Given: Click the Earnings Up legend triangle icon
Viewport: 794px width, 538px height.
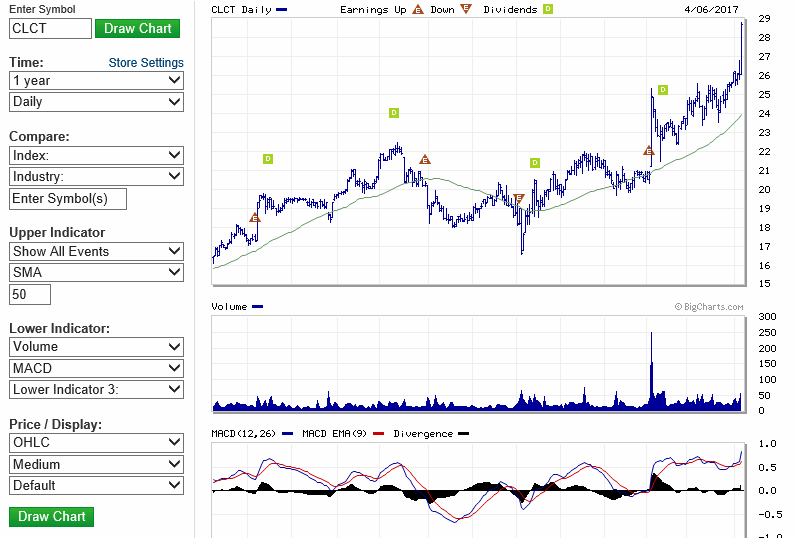Looking at the screenshot, I should 418,9.
